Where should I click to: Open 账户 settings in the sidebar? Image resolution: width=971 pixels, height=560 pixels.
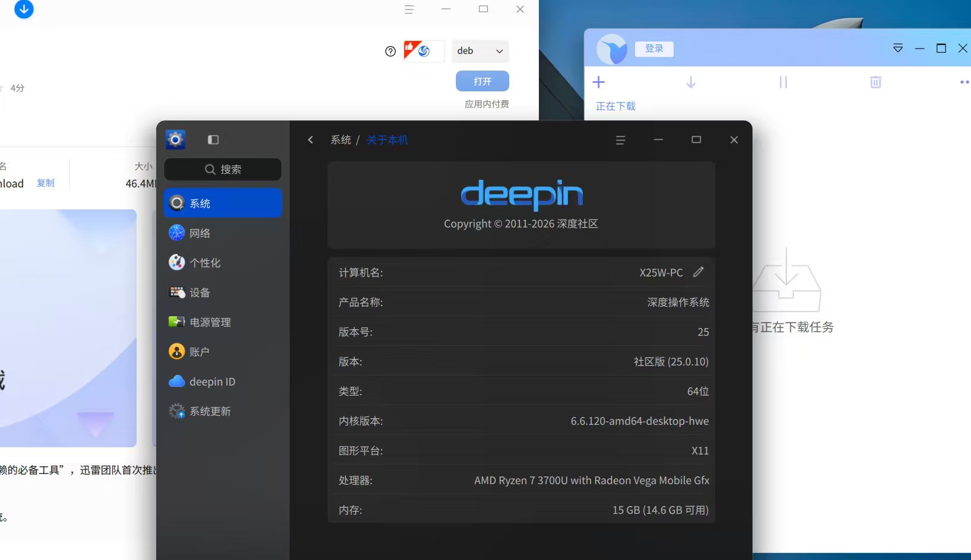[223, 352]
